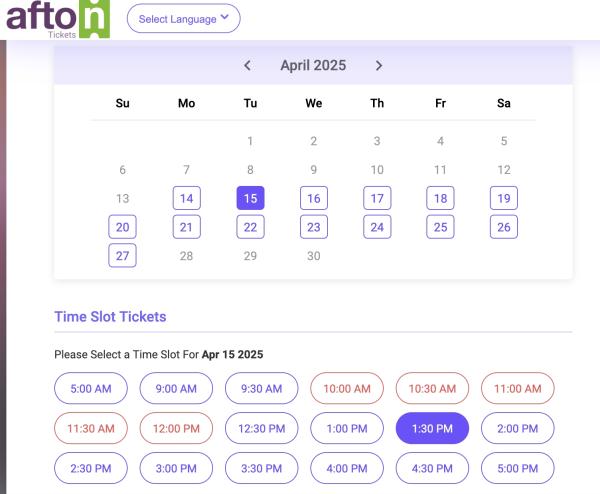Go to the previous month arrow
The width and height of the screenshot is (600, 494).
coord(248,65)
